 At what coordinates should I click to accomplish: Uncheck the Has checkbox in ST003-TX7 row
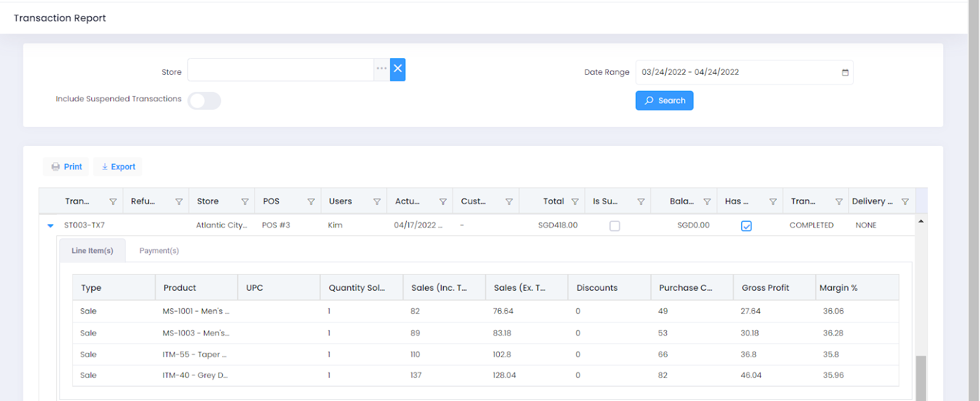click(x=746, y=226)
